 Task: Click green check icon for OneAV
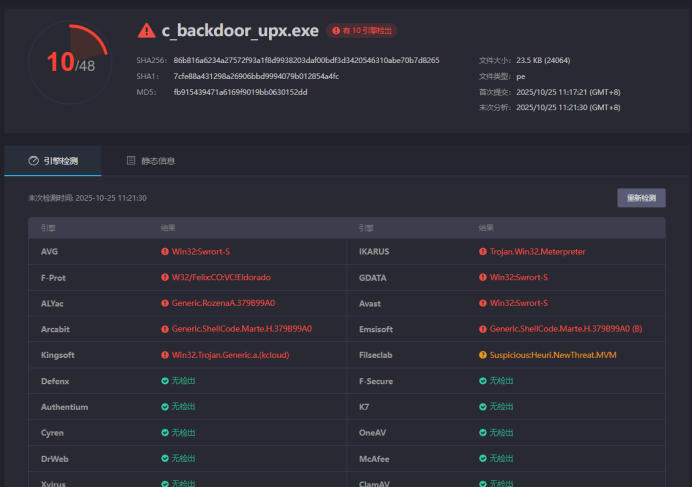pyautogui.click(x=483, y=433)
